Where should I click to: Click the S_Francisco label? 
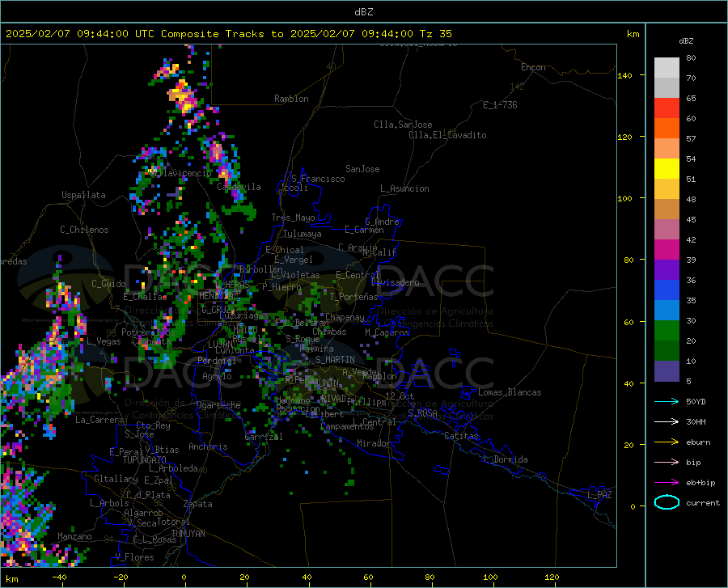tap(319, 179)
